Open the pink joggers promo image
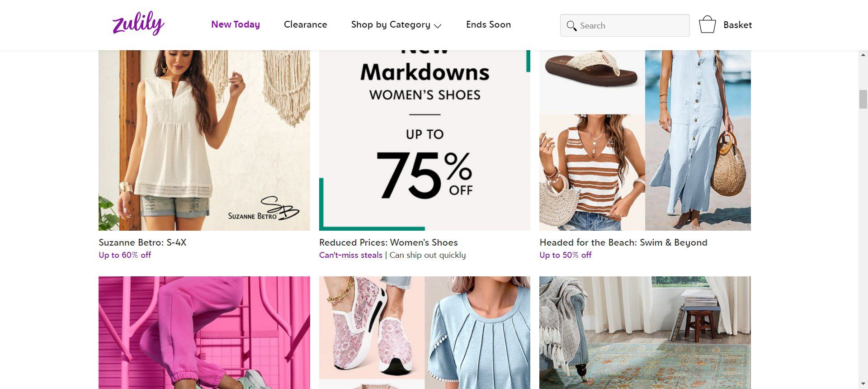Image resolution: width=868 pixels, height=389 pixels. pyautogui.click(x=204, y=332)
